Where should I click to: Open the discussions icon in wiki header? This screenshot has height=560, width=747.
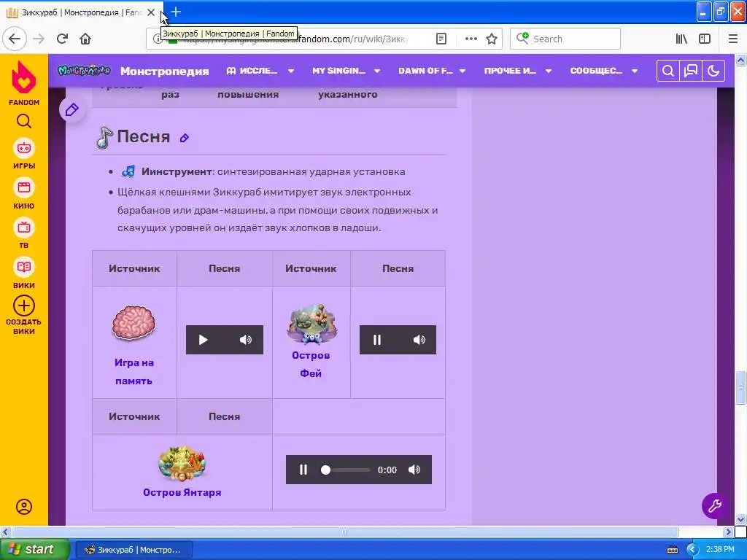pyautogui.click(x=691, y=71)
